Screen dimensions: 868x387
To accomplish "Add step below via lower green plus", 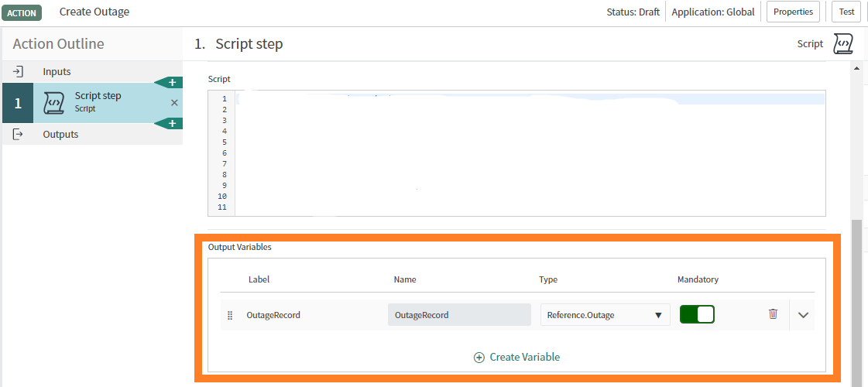I will click(x=172, y=124).
